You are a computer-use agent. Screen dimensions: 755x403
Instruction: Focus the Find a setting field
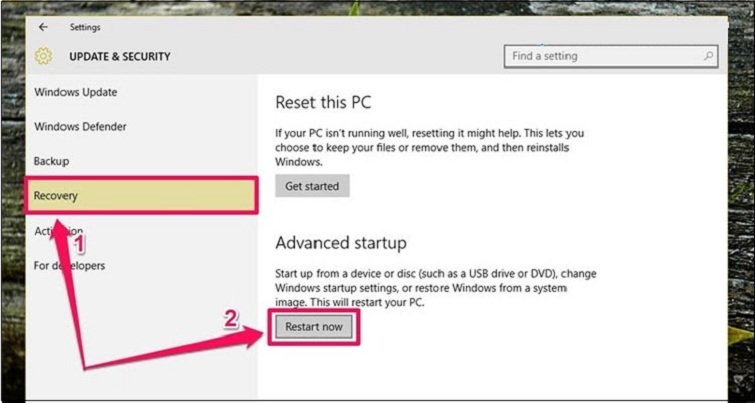coord(600,57)
